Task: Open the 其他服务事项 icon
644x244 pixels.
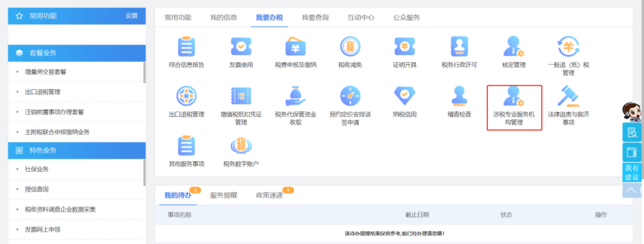Action: click(x=187, y=146)
